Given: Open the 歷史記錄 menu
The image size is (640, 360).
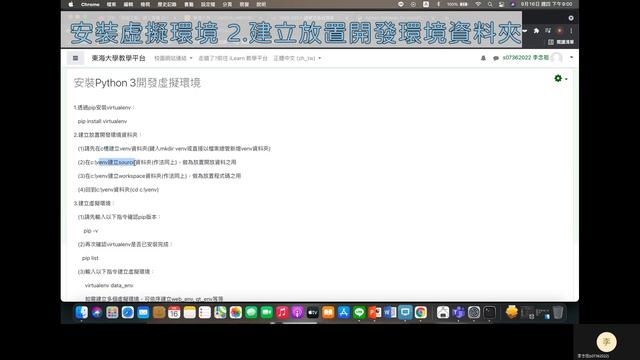Looking at the screenshot, I should tap(167, 4).
